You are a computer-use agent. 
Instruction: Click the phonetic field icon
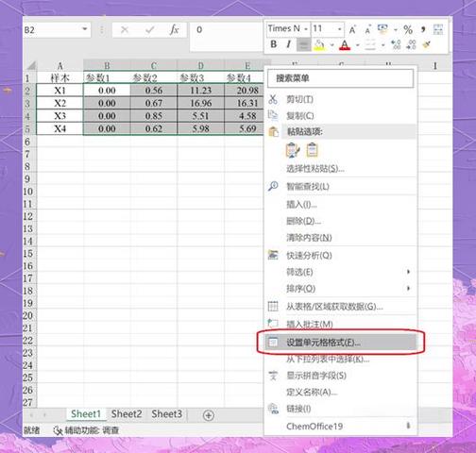(x=273, y=375)
